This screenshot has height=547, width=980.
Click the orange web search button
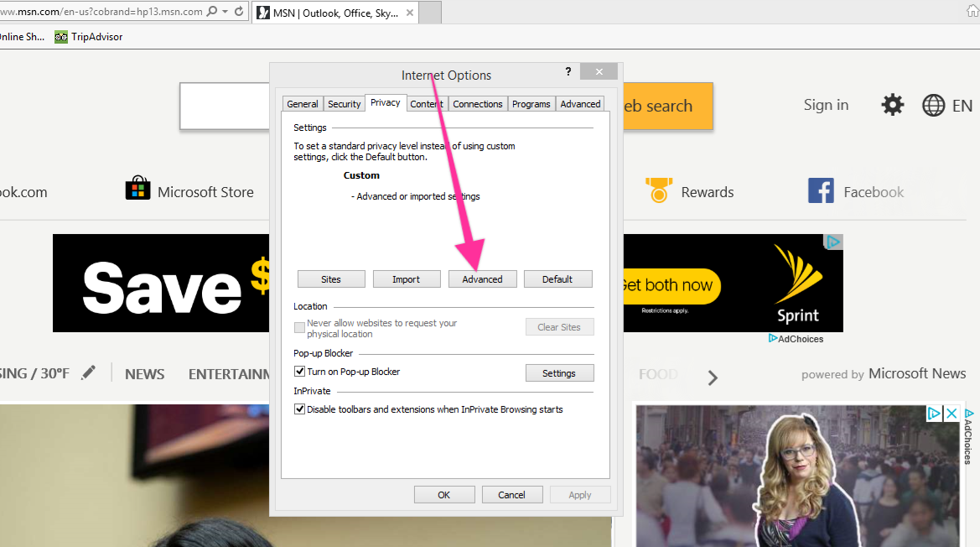pos(668,106)
